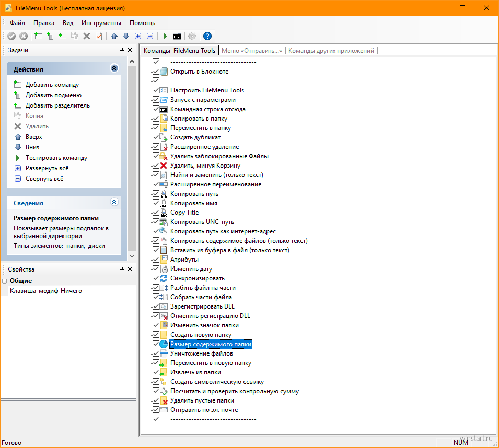Close the Задачи pane with its X
Viewport: 499px width, 448px height.
[130, 50]
